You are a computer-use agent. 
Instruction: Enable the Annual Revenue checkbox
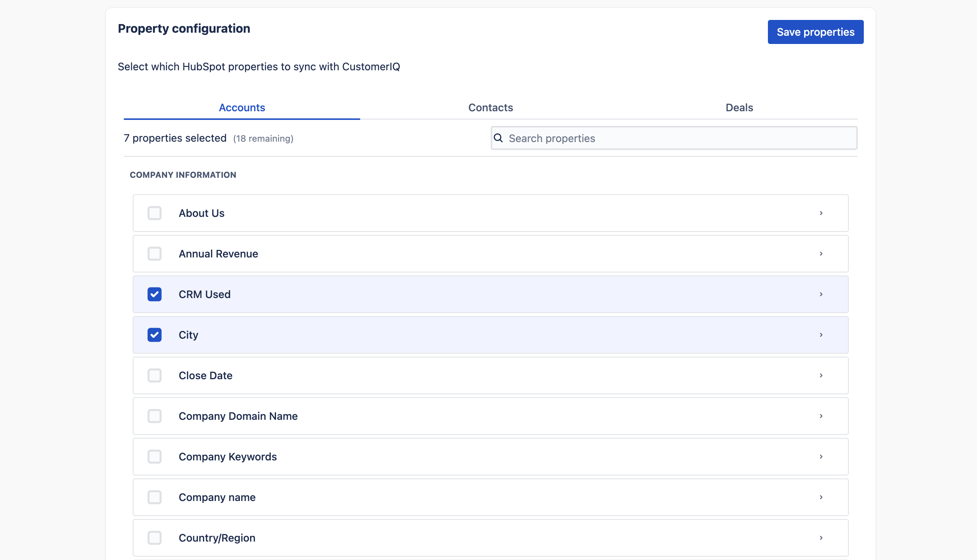point(154,254)
